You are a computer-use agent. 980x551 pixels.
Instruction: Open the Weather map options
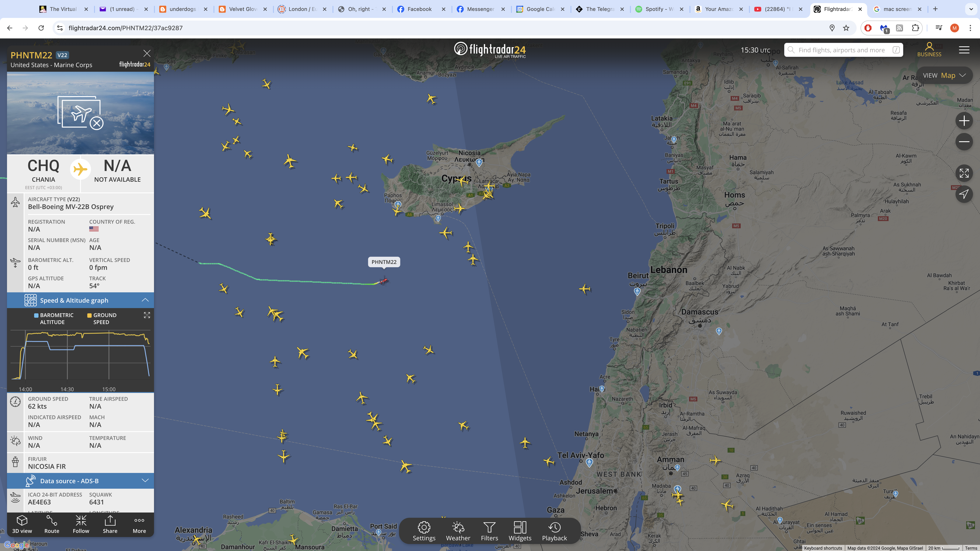tap(458, 531)
